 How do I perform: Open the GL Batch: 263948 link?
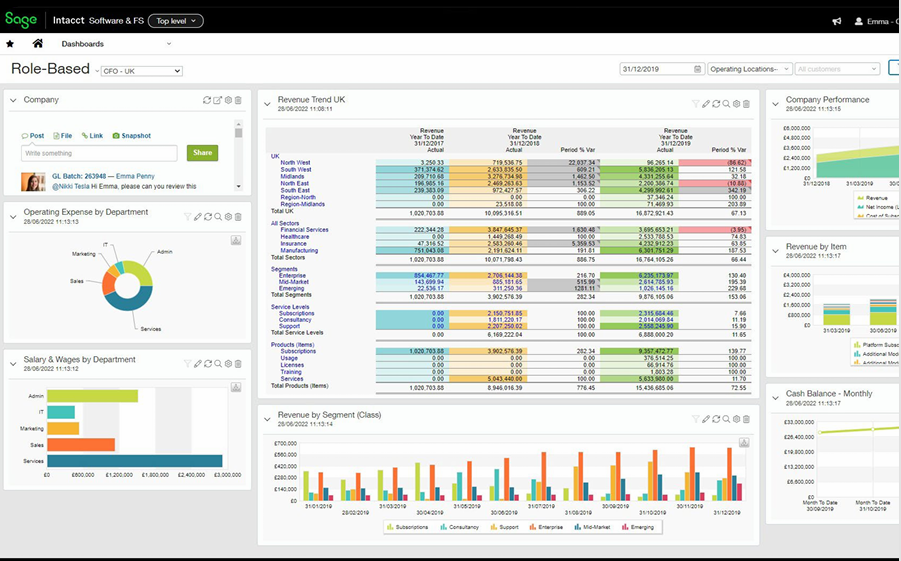click(79, 176)
